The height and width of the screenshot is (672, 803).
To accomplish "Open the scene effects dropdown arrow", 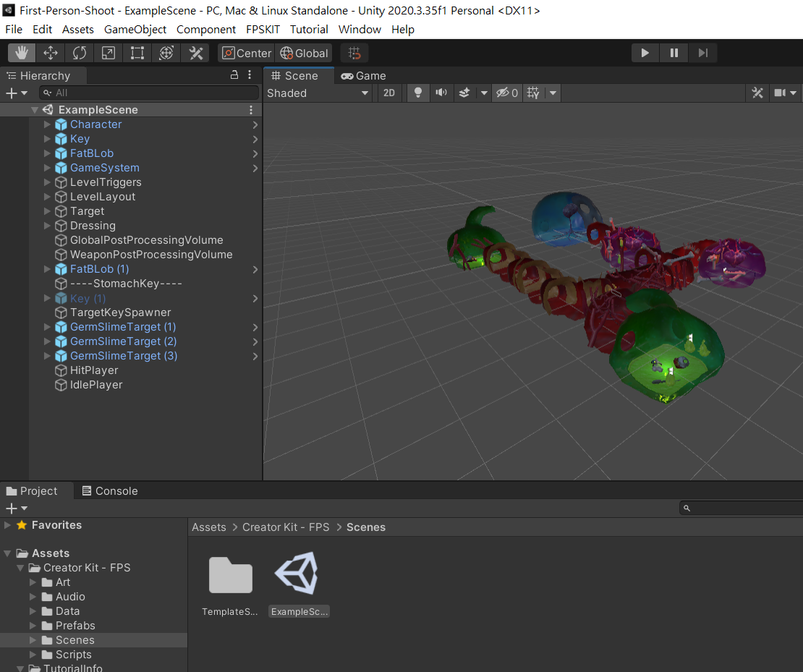I will tap(484, 93).
